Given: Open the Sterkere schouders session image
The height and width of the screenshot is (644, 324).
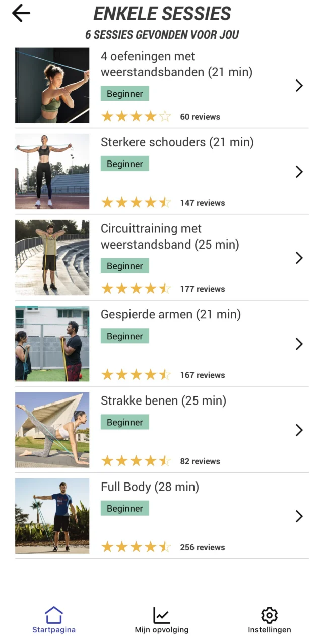Looking at the screenshot, I should pyautogui.click(x=52, y=172).
